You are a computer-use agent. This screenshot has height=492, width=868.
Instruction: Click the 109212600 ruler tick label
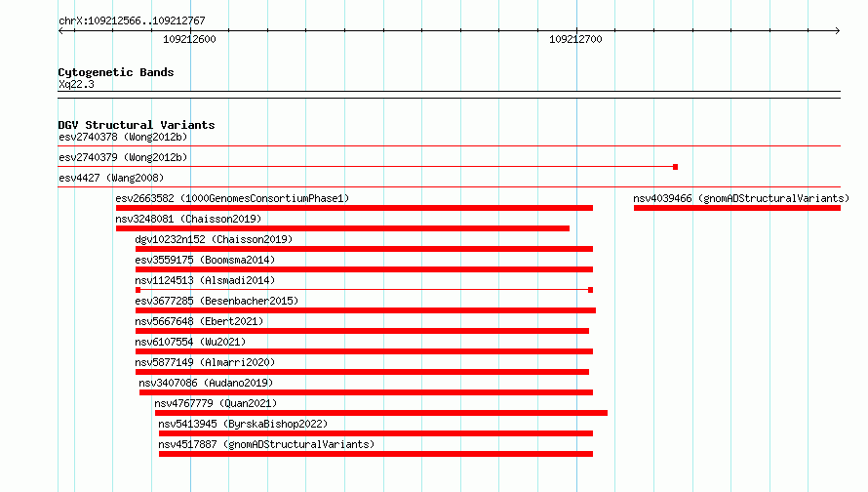(189, 39)
